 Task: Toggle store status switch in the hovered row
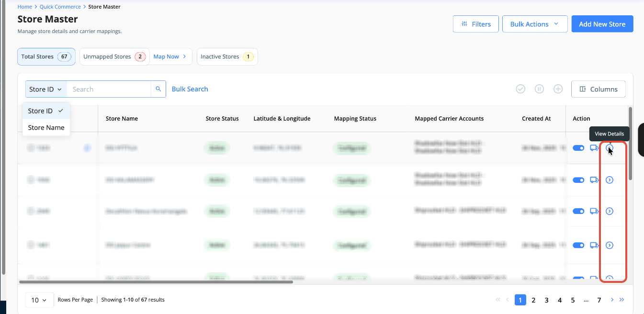pos(578,148)
